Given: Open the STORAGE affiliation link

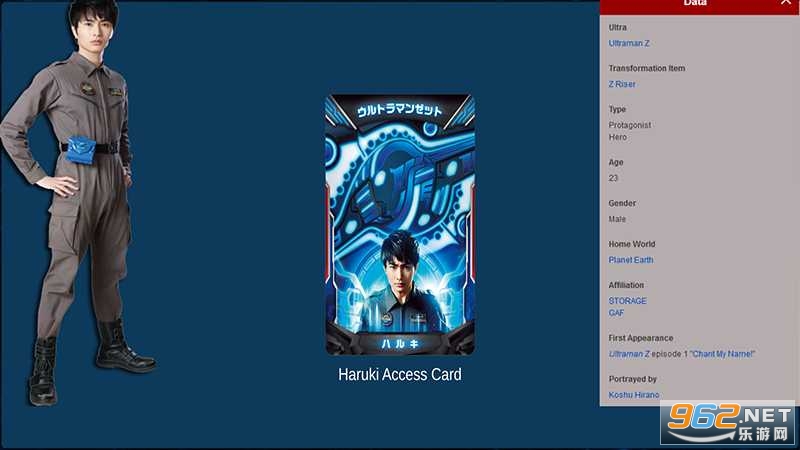Looking at the screenshot, I should (627, 301).
